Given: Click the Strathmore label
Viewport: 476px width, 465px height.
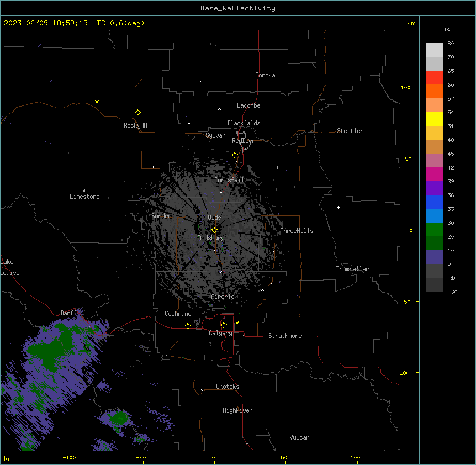Looking at the screenshot, I should click(x=285, y=336).
